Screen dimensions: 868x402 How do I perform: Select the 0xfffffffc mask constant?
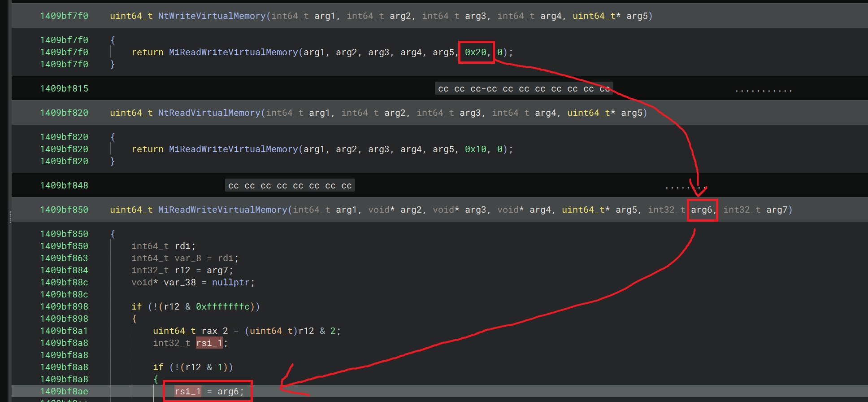222,307
